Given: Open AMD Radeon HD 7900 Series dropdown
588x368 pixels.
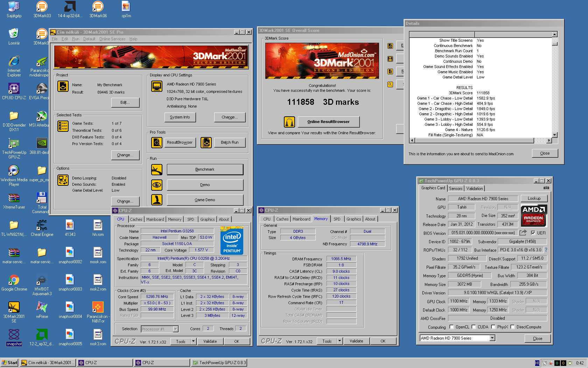Looking at the screenshot, I should click(492, 338).
